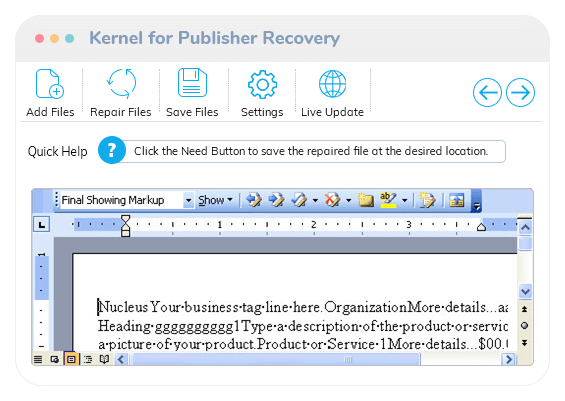Click vertical scrollbar up arrow
Image resolution: width=565 pixels, height=401 pixels.
525,227
